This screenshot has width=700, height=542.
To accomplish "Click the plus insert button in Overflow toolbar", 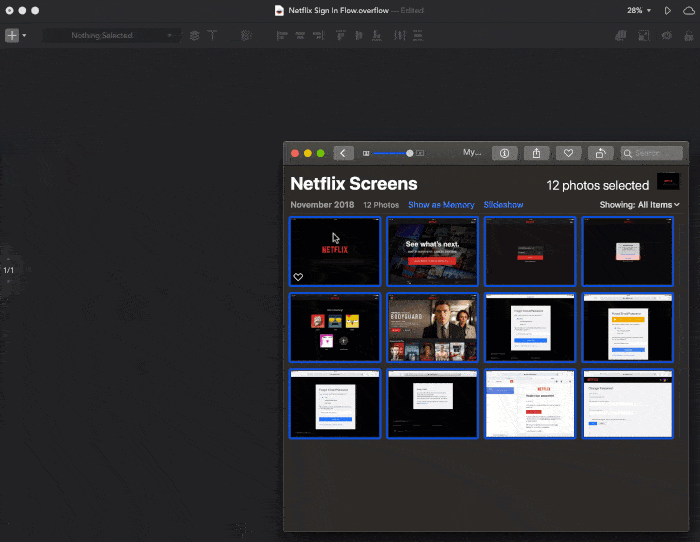I will [x=12, y=35].
